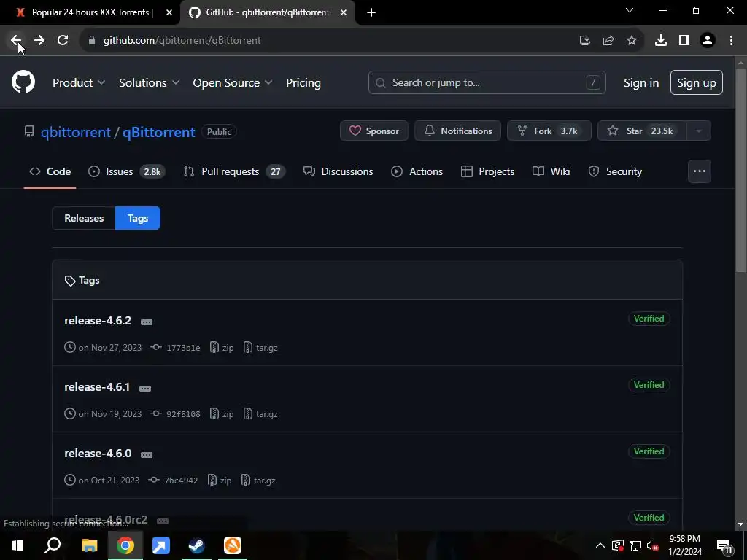Go back with the browser back arrow

[x=16, y=40]
